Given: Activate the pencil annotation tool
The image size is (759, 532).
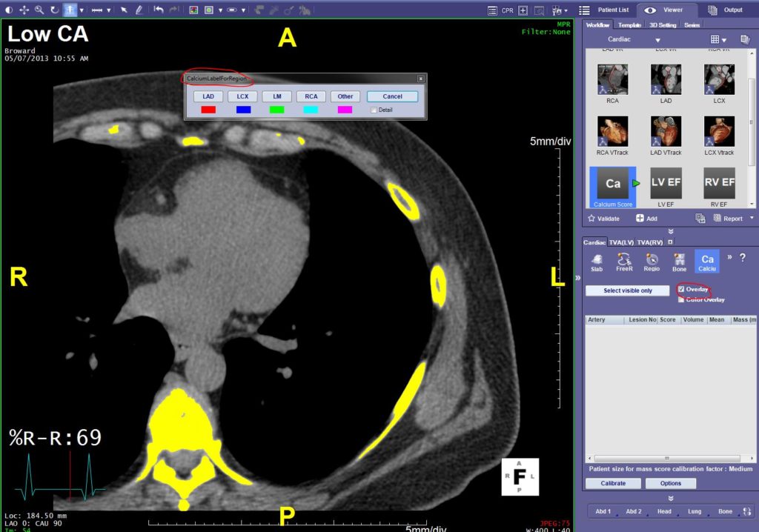Looking at the screenshot, I should [x=139, y=10].
